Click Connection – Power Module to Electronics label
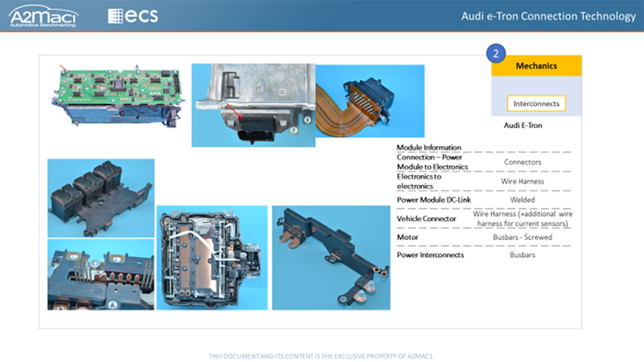644x362 pixels. (433, 162)
